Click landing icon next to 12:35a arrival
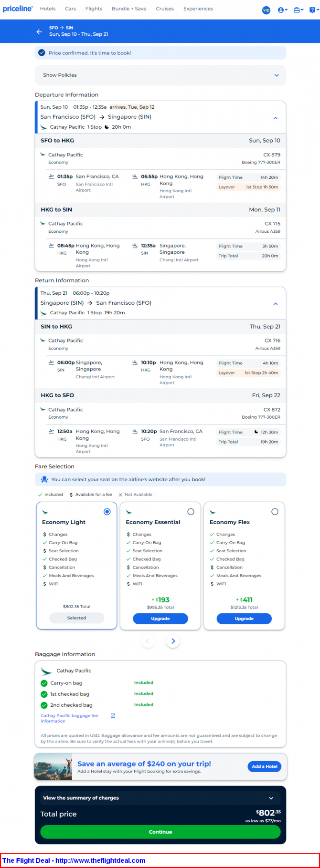Image resolution: width=320 pixels, height=868 pixels. click(x=135, y=246)
